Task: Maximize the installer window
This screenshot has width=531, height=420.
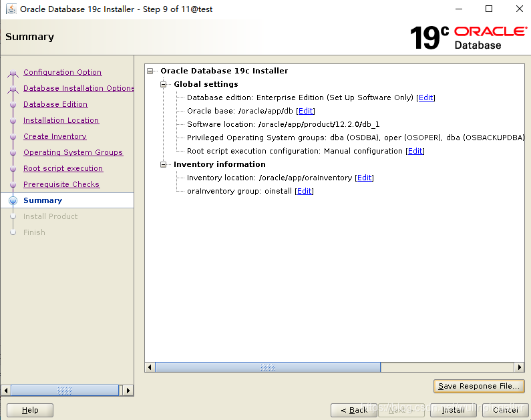Action: pyautogui.click(x=489, y=9)
